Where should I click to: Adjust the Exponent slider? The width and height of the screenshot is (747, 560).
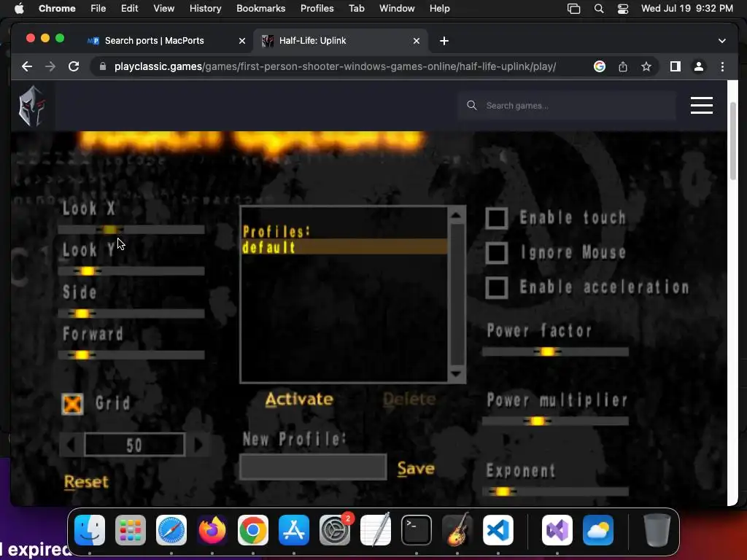[555, 492]
